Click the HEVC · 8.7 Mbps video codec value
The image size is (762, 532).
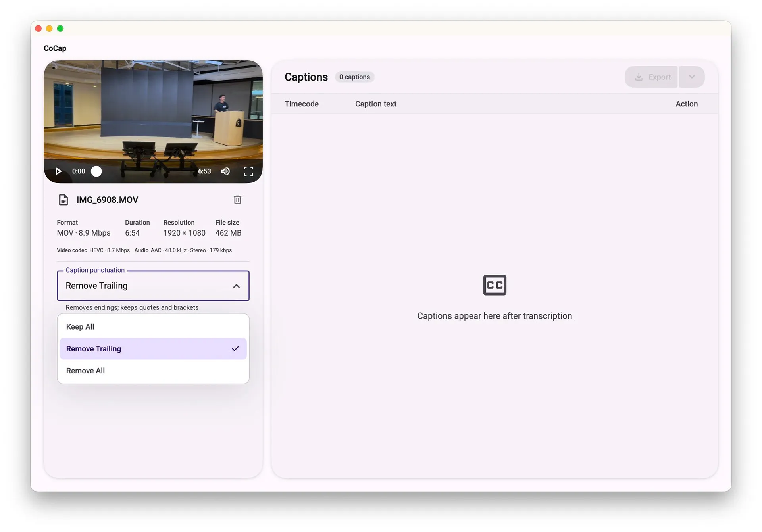tap(110, 250)
